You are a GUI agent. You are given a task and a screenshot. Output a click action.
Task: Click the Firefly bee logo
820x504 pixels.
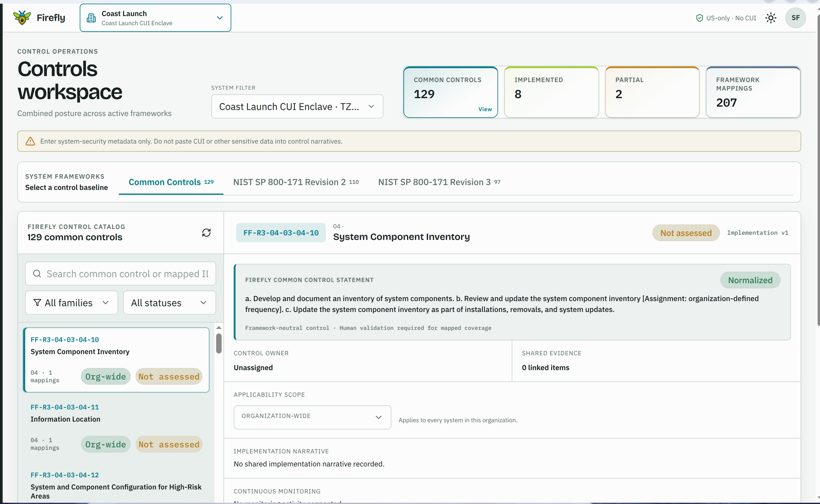tap(22, 18)
